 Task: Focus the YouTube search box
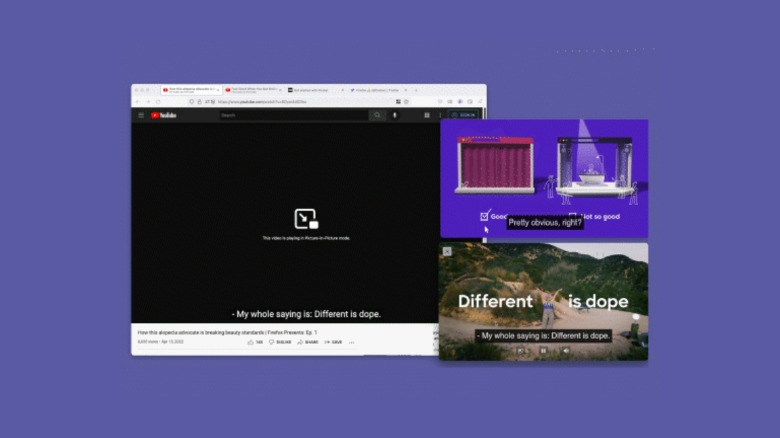(293, 115)
